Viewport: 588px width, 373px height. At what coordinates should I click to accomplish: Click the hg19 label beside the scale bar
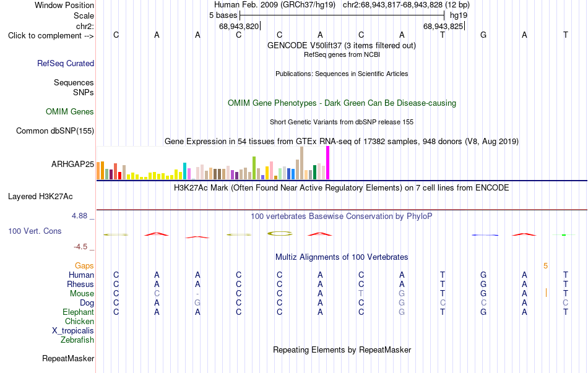[x=459, y=15]
